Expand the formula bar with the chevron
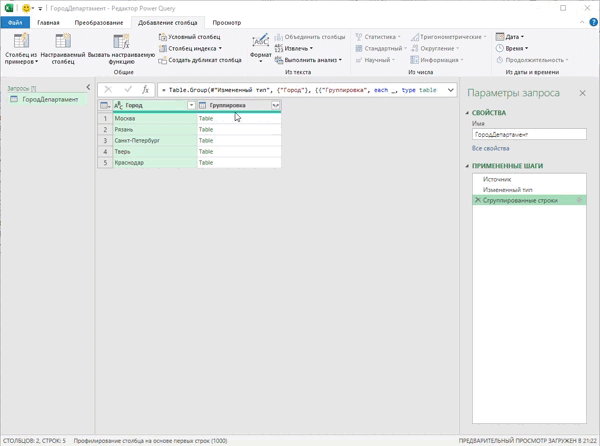The image size is (600, 446). pyautogui.click(x=450, y=90)
